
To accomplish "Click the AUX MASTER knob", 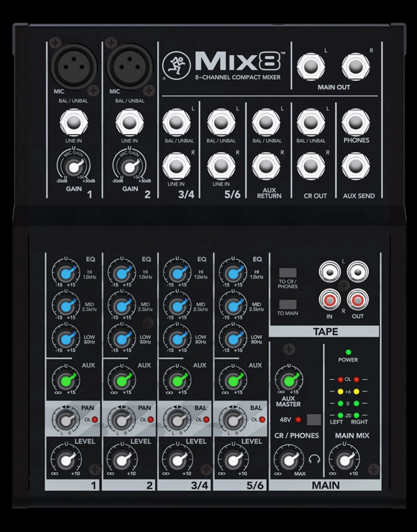I will (289, 381).
